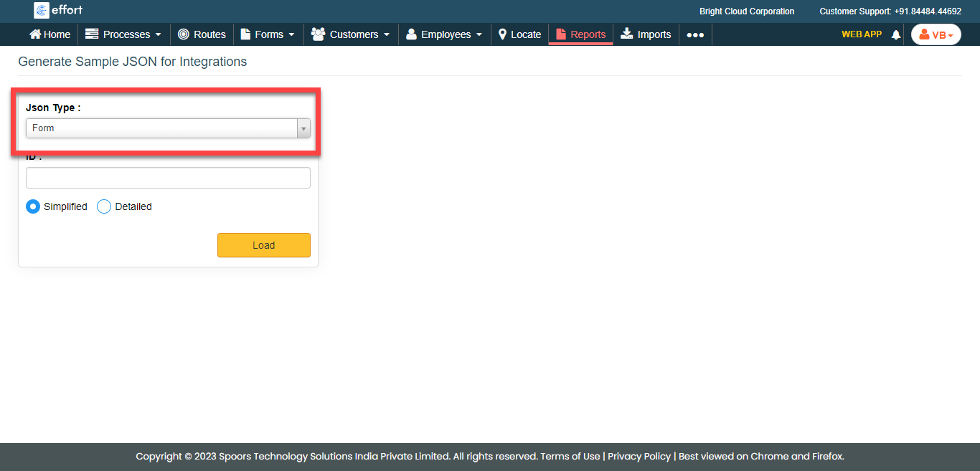Expand the Customers menu
This screenshot has height=471, width=980.
coord(351,34)
